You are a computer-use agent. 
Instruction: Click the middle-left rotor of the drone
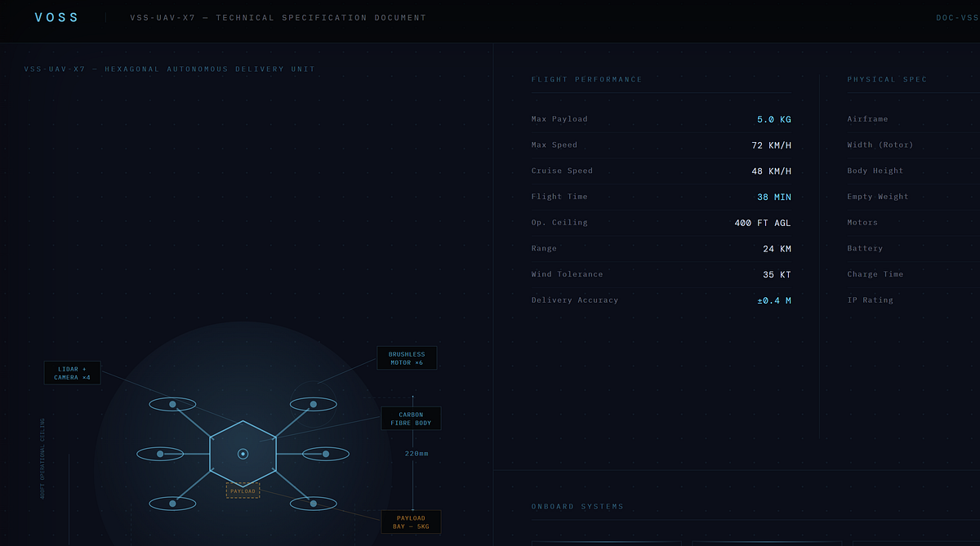[160, 454]
